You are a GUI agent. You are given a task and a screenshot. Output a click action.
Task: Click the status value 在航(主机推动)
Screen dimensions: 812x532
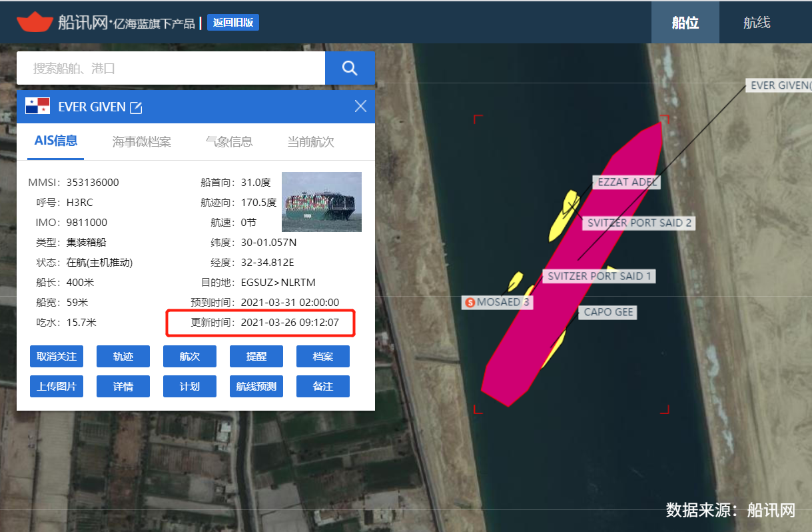100,263
